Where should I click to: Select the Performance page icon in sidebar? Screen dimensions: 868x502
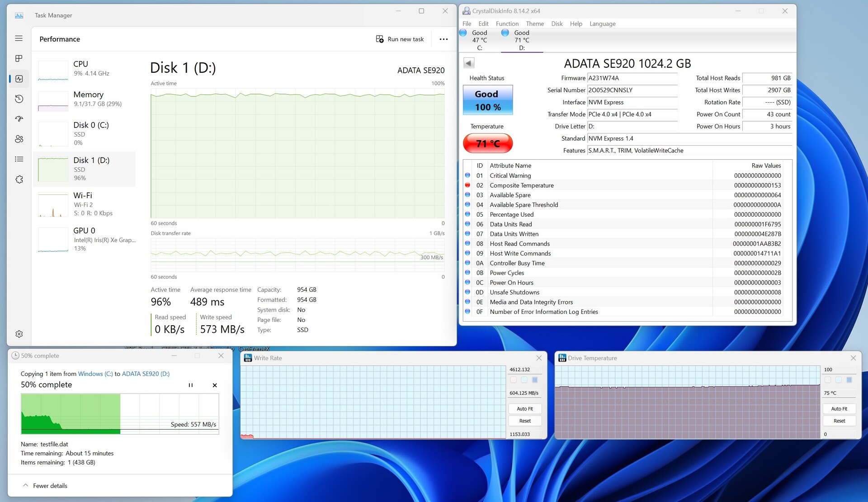coord(19,79)
